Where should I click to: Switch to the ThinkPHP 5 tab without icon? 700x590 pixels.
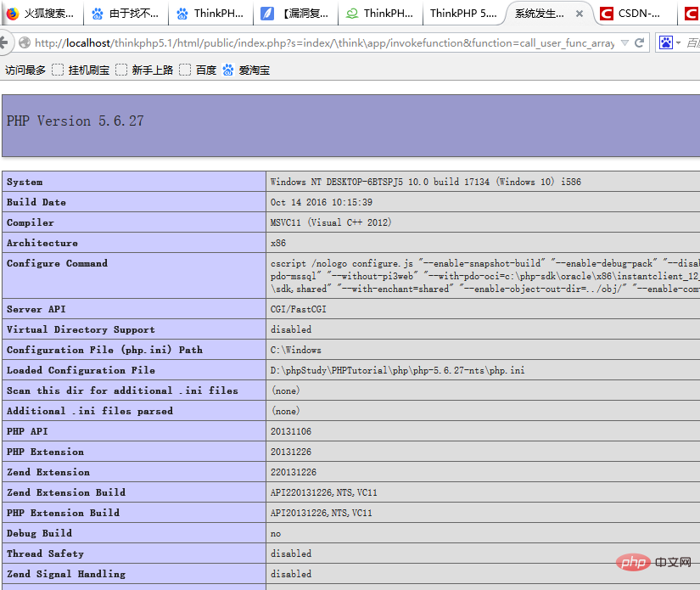tap(463, 14)
